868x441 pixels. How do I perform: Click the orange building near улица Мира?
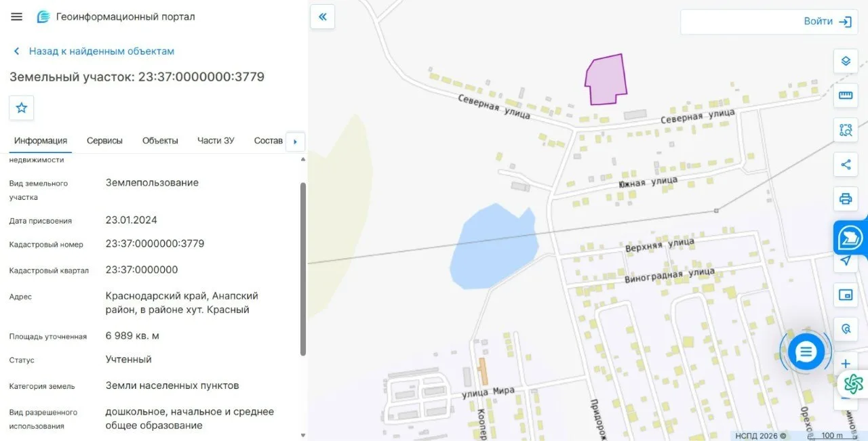pos(483,372)
